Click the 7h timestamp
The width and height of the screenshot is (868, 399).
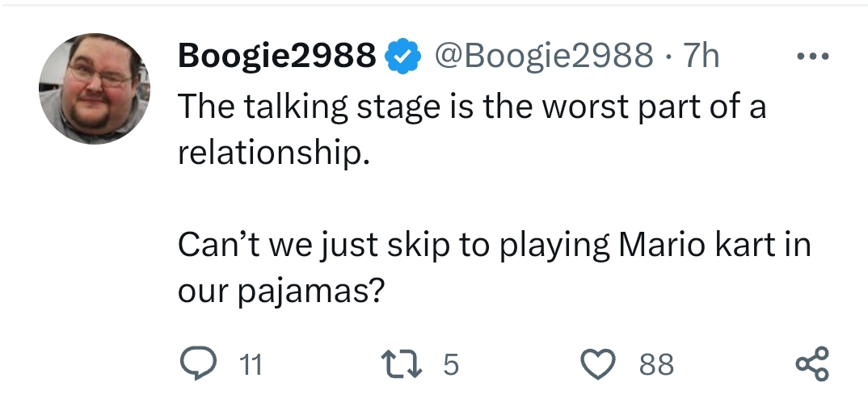coord(701,57)
